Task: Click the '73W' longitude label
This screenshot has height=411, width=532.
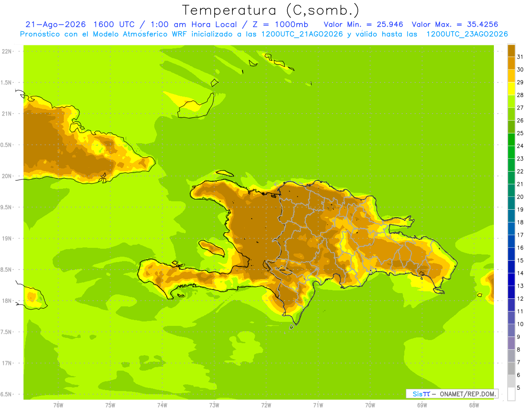Action: click(x=214, y=405)
